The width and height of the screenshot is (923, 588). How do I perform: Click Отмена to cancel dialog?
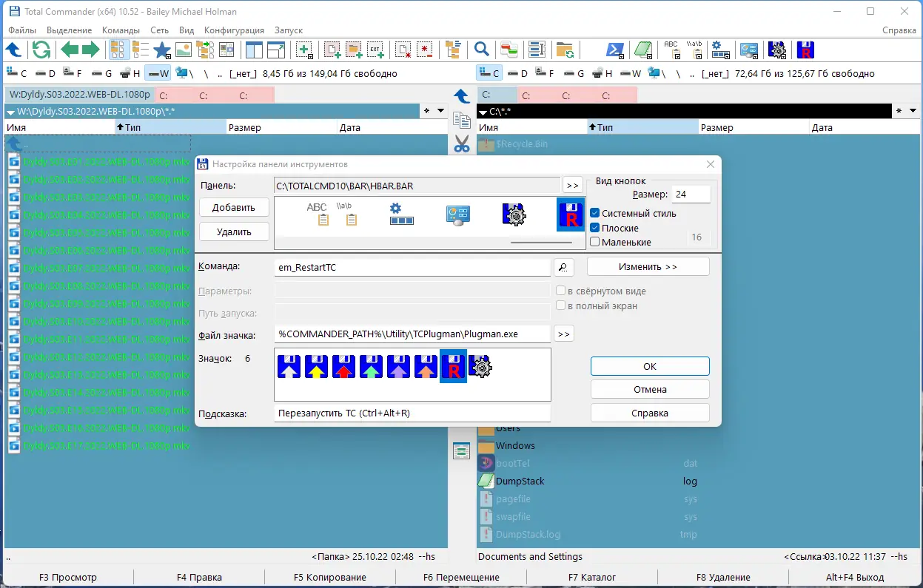[x=650, y=389]
